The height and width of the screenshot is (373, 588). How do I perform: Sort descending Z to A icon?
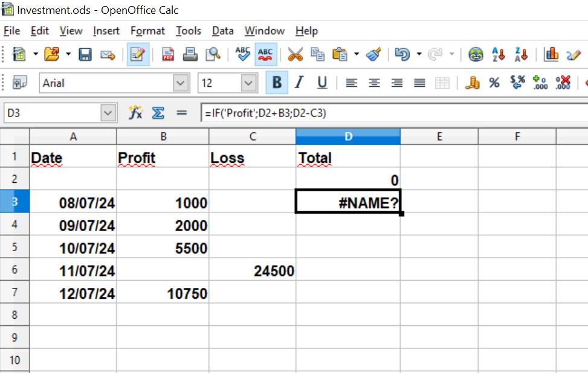point(522,54)
